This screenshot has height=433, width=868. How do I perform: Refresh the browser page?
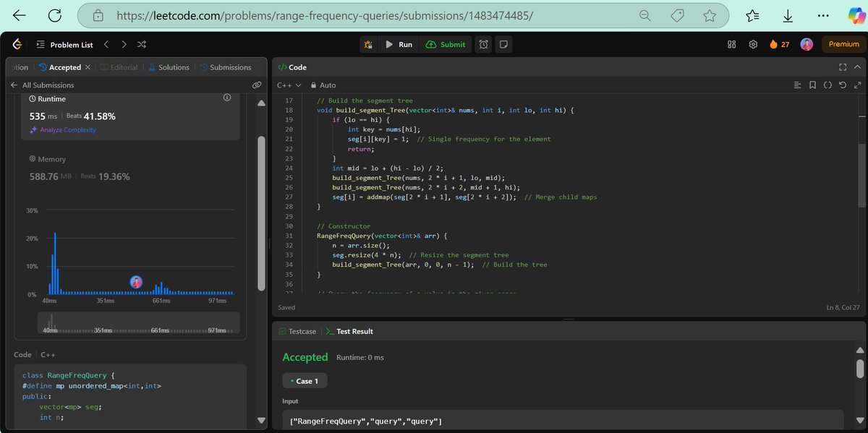[54, 15]
